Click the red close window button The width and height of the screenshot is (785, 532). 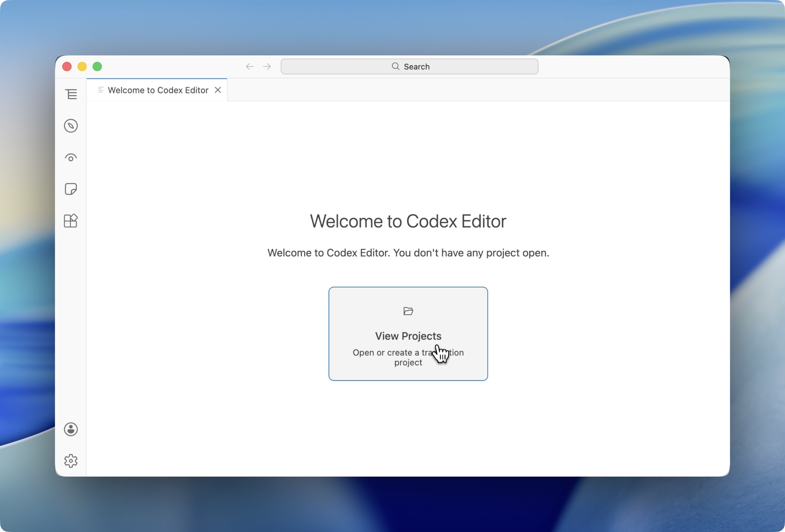[67, 66]
